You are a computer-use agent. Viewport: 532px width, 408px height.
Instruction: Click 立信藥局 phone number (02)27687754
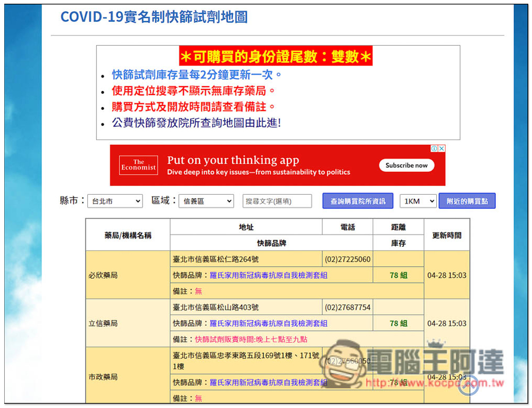pos(347,307)
